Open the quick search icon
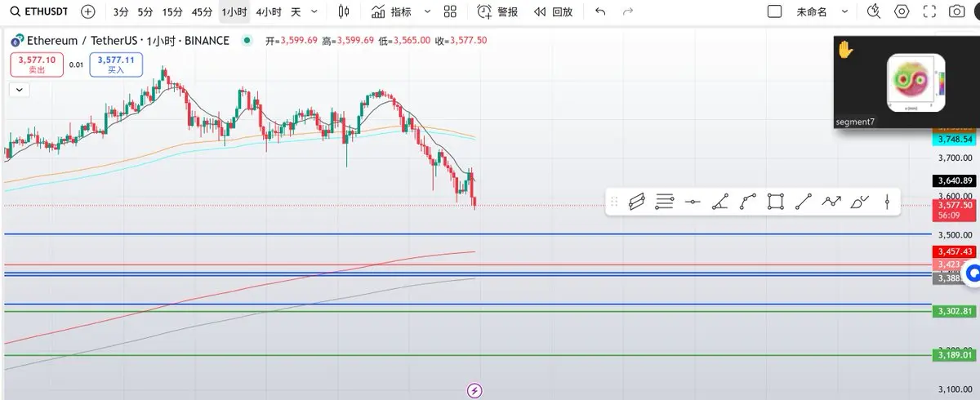 (x=874, y=12)
